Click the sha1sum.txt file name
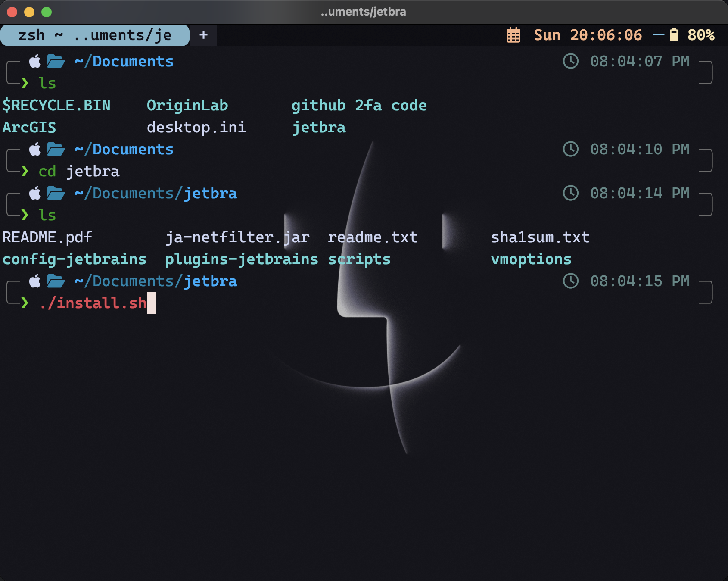Screen dimensions: 728x581 pyautogui.click(x=540, y=237)
